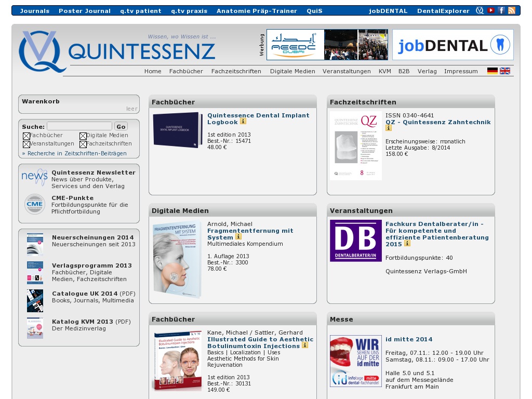Image resolution: width=532 pixels, height=399 pixels.
Task: Open Verlag in main navigation
Action: click(x=427, y=71)
